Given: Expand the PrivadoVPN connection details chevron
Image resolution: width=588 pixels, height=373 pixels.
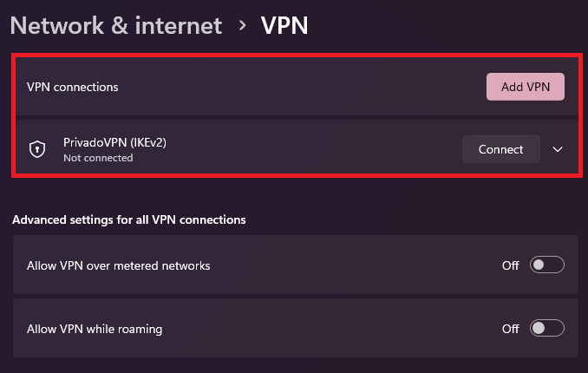Looking at the screenshot, I should coord(558,149).
